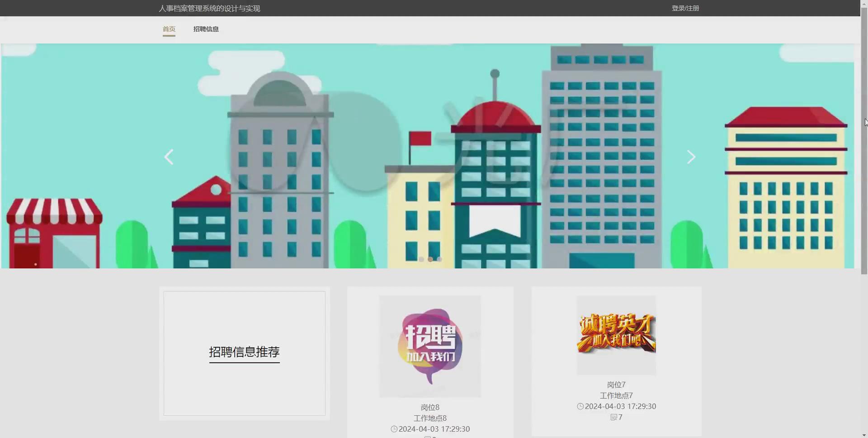Open the 岗位7 job posting
The height and width of the screenshot is (438, 868).
point(616,384)
